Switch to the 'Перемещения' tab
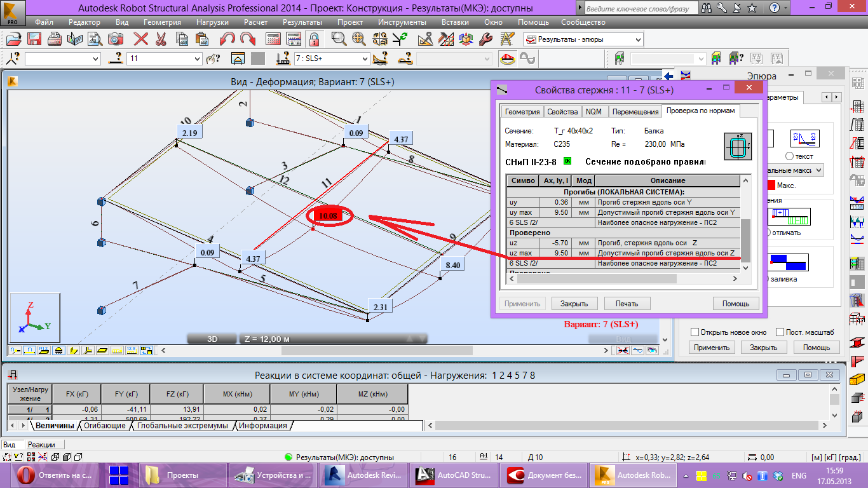Viewport: 868px width, 488px height. (635, 111)
